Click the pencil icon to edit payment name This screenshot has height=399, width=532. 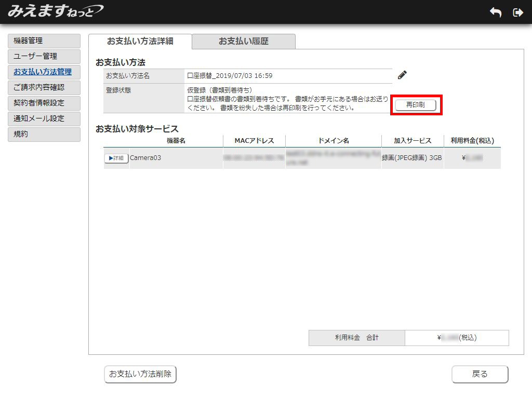pos(402,75)
